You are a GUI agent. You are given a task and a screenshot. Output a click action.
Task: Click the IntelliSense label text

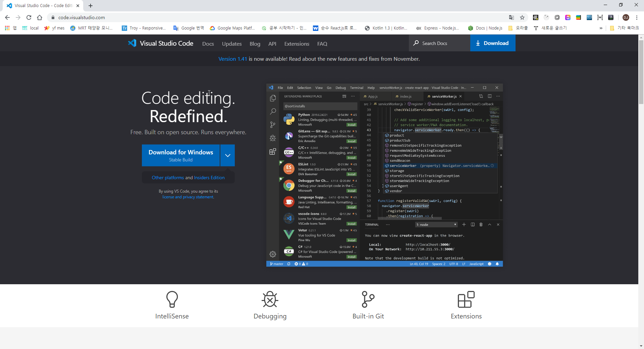click(x=172, y=316)
